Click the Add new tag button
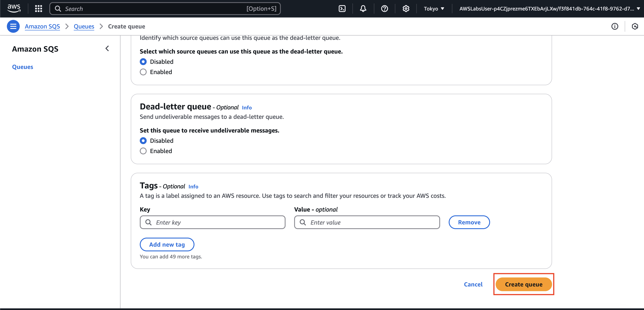Viewport: 644px width, 310px height. 167,245
